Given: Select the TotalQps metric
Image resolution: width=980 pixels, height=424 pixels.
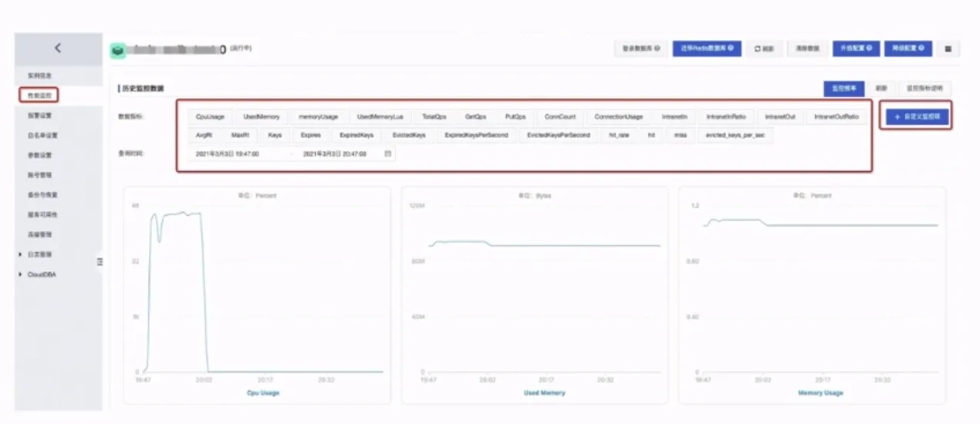Looking at the screenshot, I should [x=434, y=116].
